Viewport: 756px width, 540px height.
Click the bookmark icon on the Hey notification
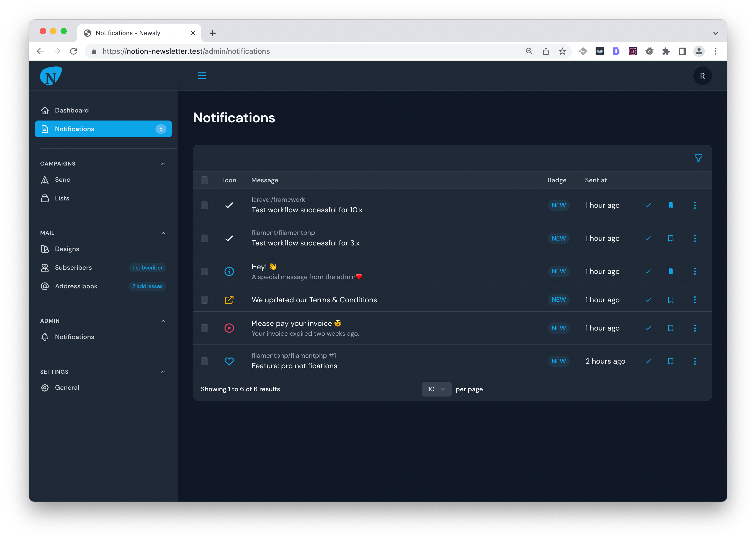click(671, 271)
